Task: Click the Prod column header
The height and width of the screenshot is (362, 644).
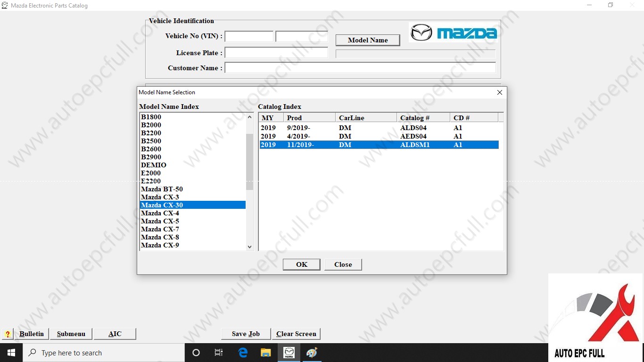Action: pyautogui.click(x=310, y=118)
